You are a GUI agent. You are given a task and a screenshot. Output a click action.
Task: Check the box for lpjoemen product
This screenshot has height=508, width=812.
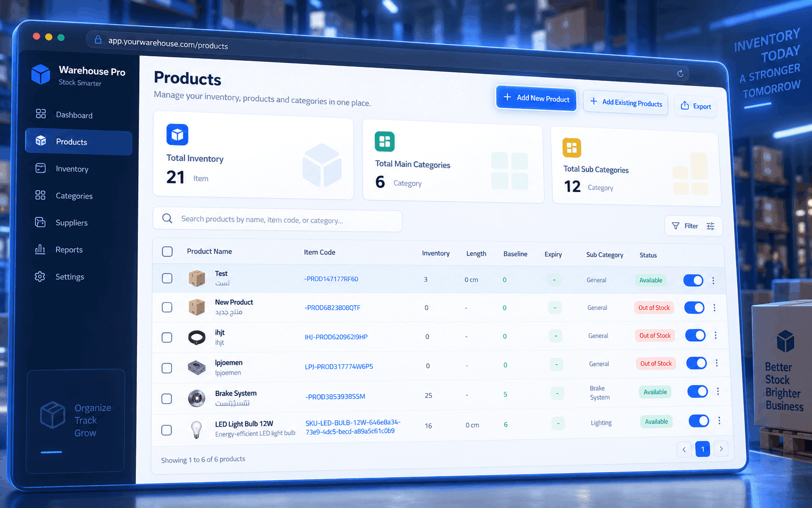click(x=167, y=368)
